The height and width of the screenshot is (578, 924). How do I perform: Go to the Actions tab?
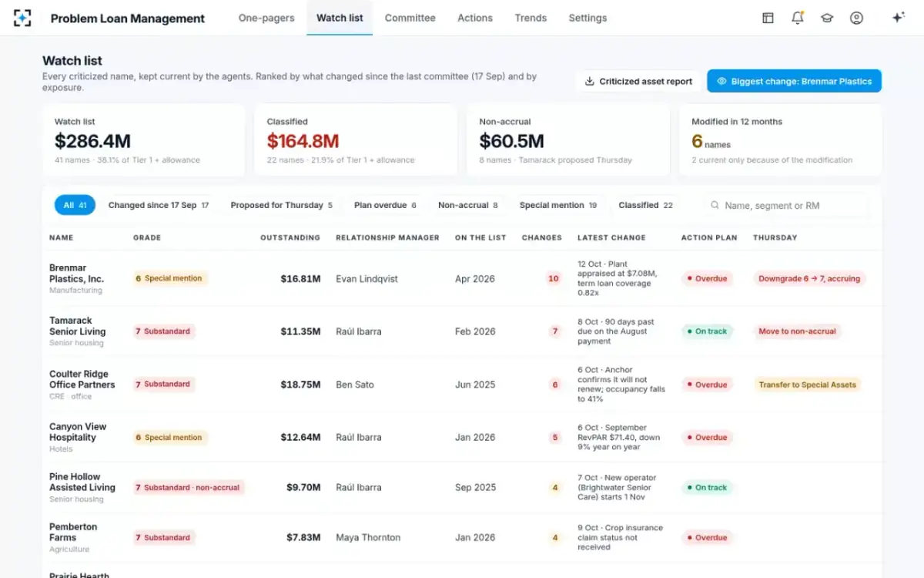point(475,18)
